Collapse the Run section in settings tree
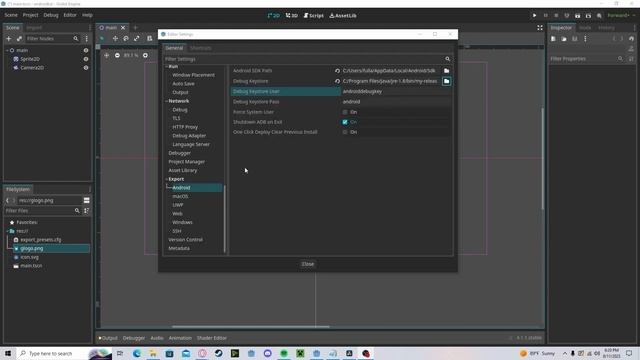Image resolution: width=640 pixels, height=360 pixels. [167, 67]
